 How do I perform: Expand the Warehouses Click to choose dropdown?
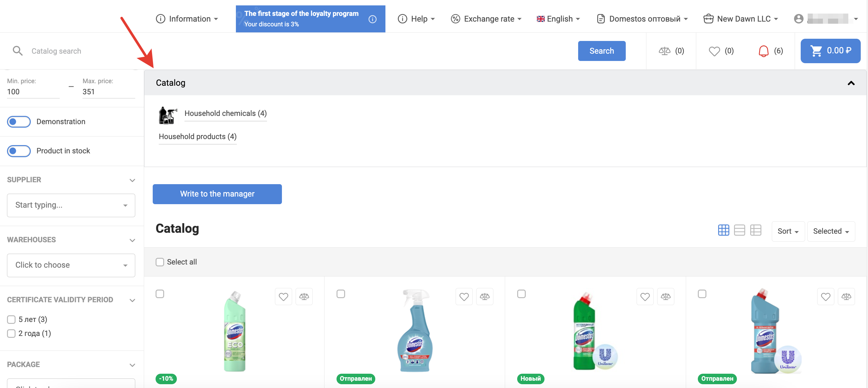(71, 265)
